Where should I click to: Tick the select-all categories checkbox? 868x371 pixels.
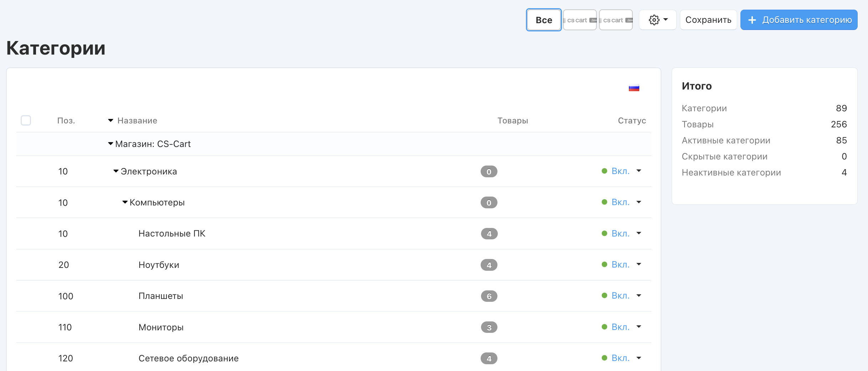pyautogui.click(x=26, y=121)
